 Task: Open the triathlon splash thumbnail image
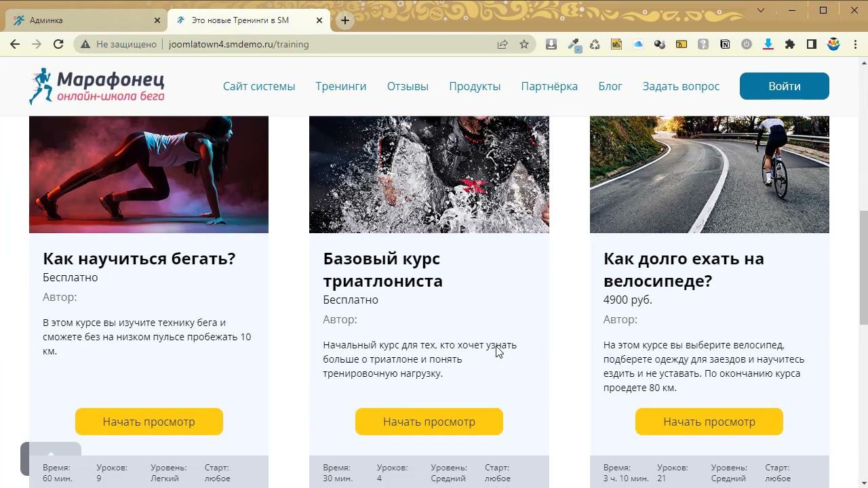tap(429, 174)
